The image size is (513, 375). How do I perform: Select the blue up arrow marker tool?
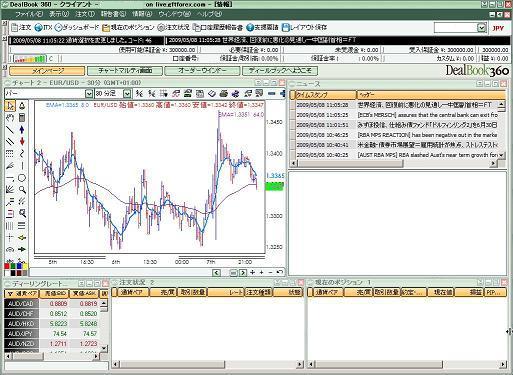22,130
